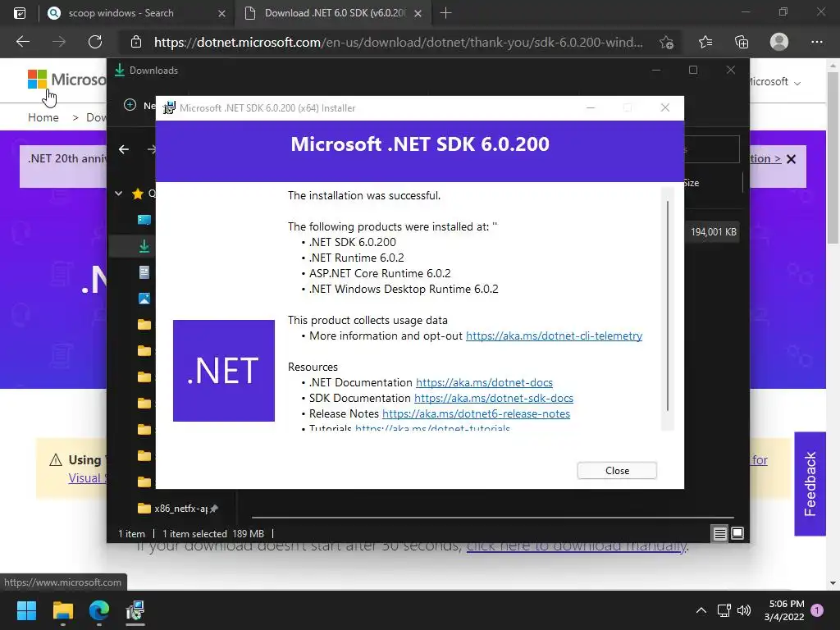
Task: Open the .NET Documentation dotnet-docs link
Action: pos(484,382)
